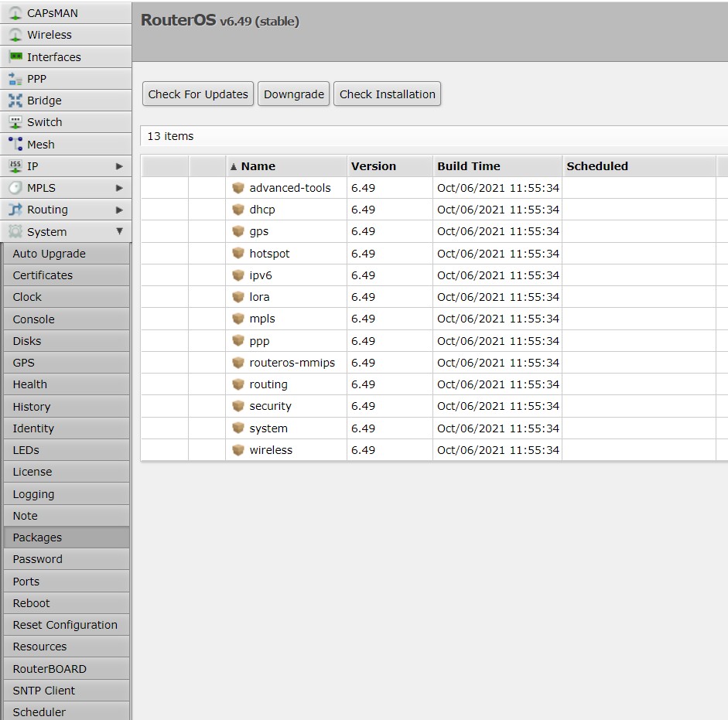Select the hotspot package name text
Viewport: 728px width, 720px height.
tap(269, 254)
